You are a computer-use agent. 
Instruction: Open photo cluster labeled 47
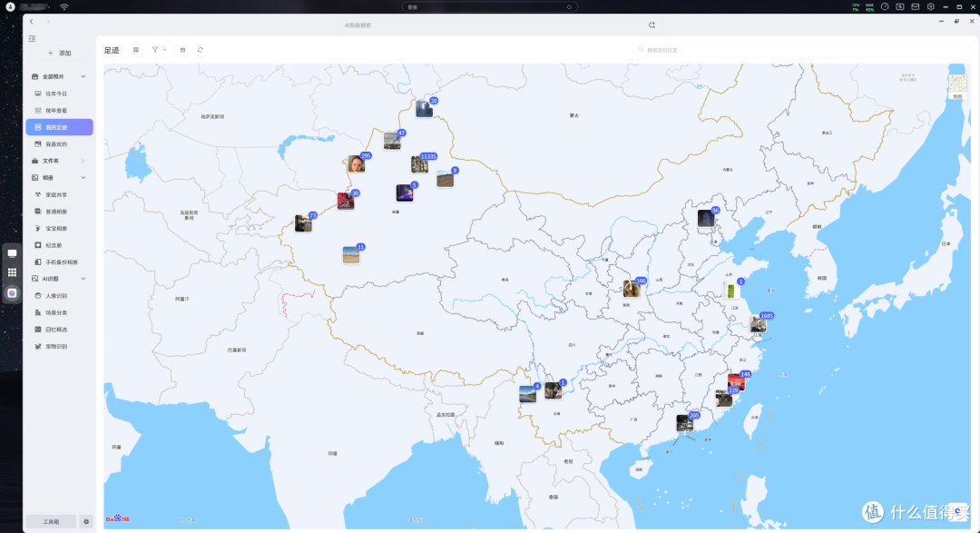[392, 141]
